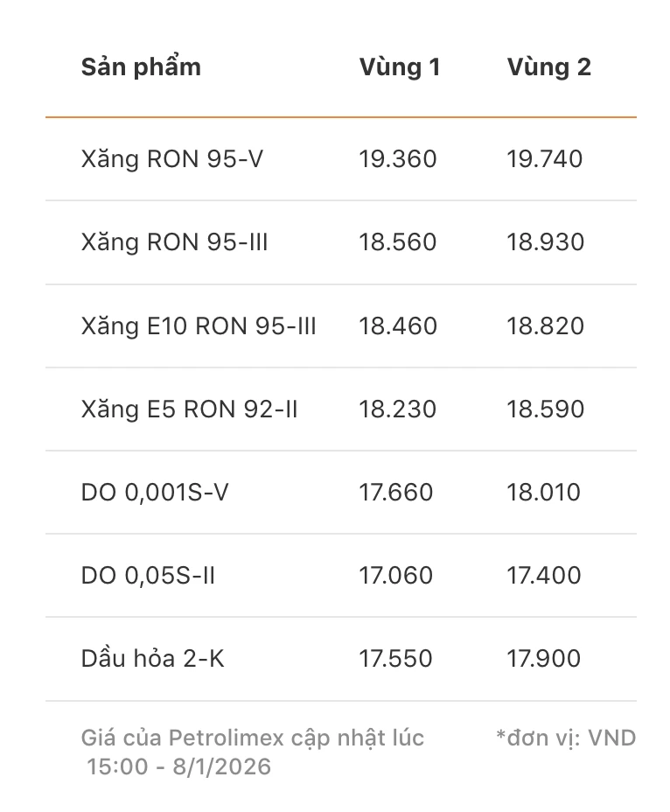670x812 pixels.
Task: Click the 18.560 Vùng 1 price
Action: 397,242
